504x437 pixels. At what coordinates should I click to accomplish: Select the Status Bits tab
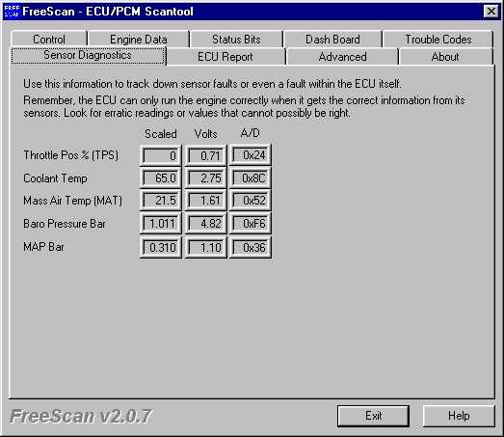pos(236,40)
